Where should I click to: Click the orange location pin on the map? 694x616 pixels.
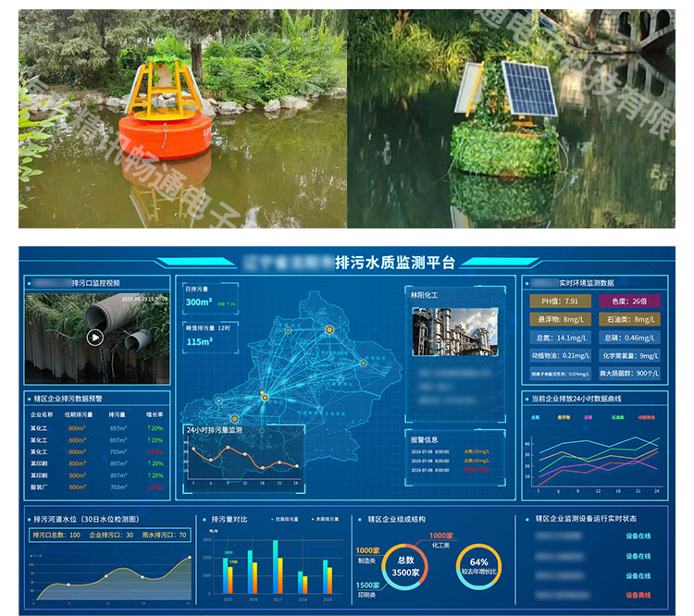coord(262,392)
